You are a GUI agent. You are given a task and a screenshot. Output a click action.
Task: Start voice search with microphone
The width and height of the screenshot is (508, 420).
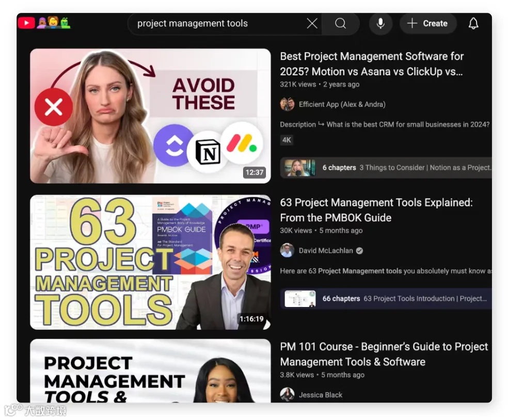(x=380, y=23)
